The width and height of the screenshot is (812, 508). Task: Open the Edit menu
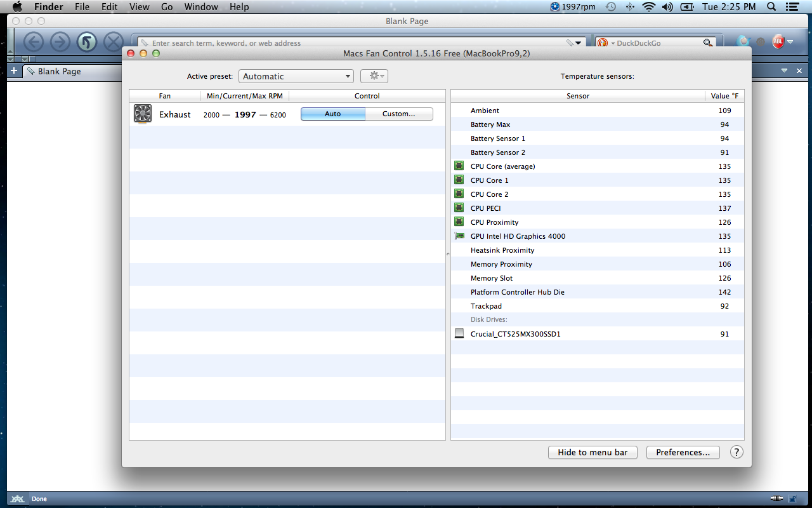(110, 7)
